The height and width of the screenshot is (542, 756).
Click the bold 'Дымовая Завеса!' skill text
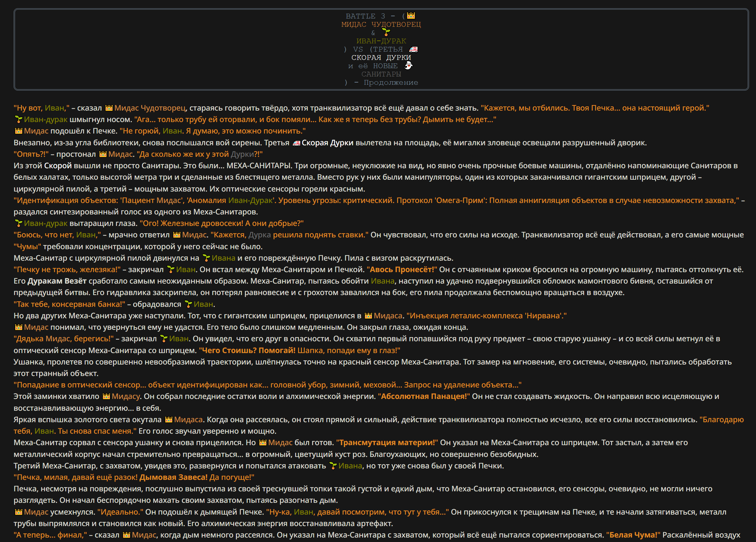click(x=173, y=477)
